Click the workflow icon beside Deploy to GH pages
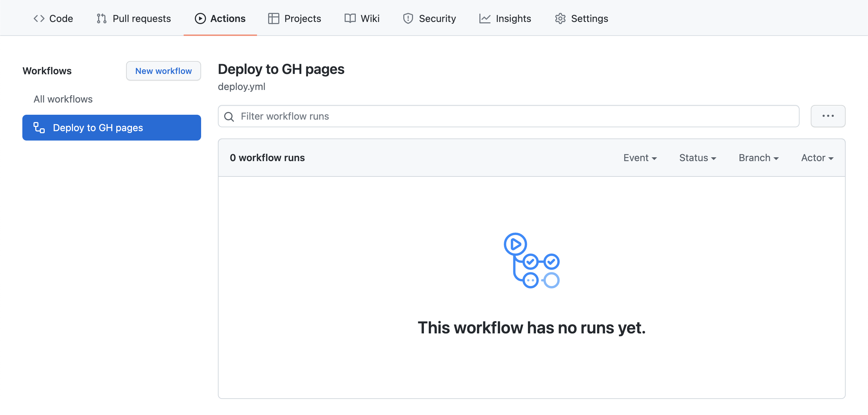 pos(39,128)
